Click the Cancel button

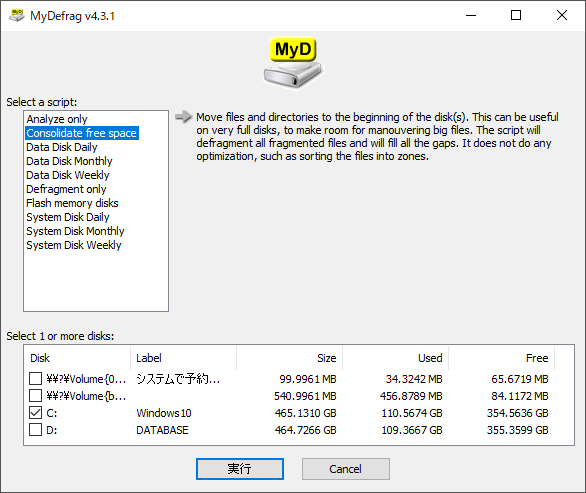coord(346,469)
